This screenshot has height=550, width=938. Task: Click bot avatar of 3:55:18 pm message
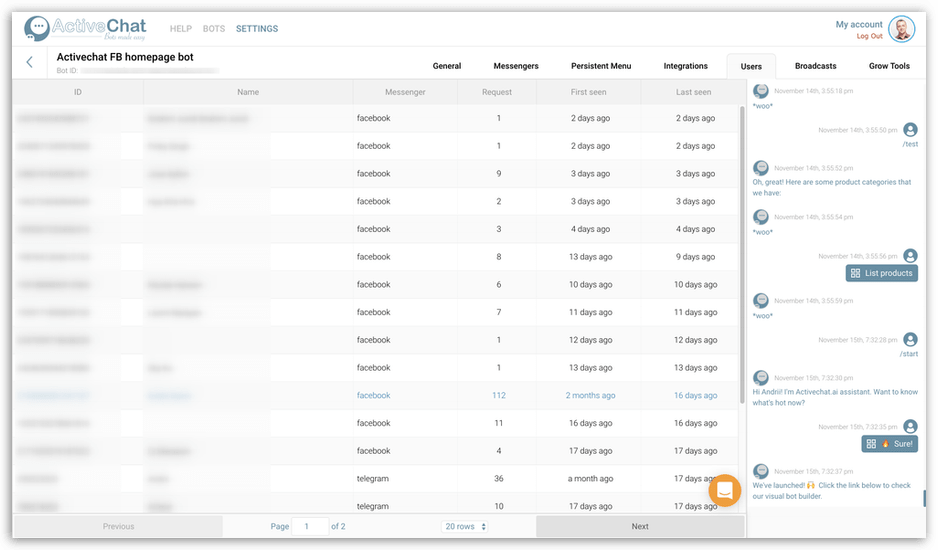761,90
